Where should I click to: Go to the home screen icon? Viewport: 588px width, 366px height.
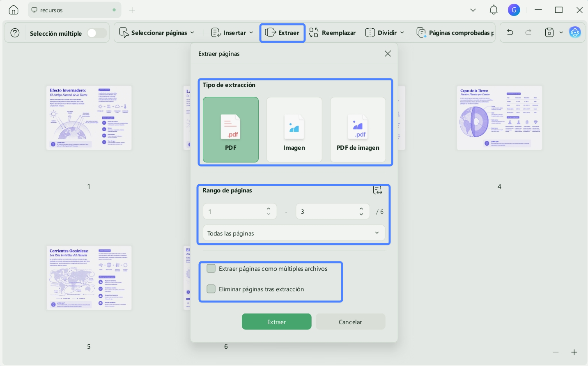14,10
